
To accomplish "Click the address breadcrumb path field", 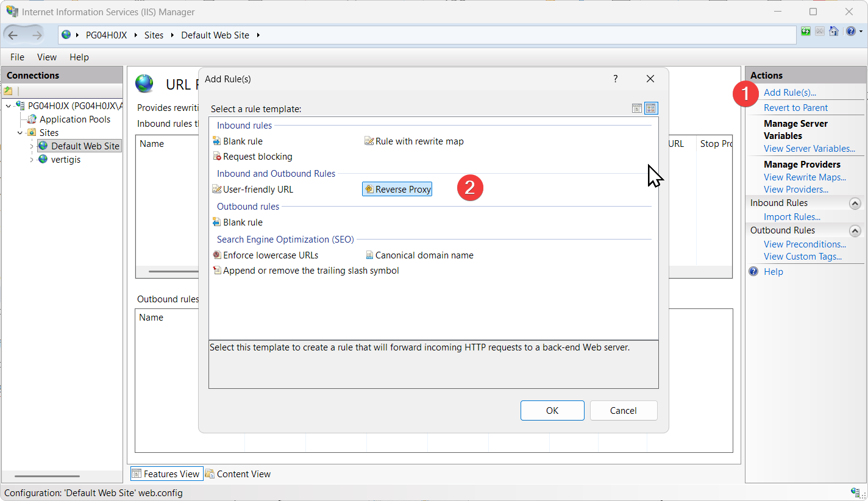I will click(x=427, y=35).
